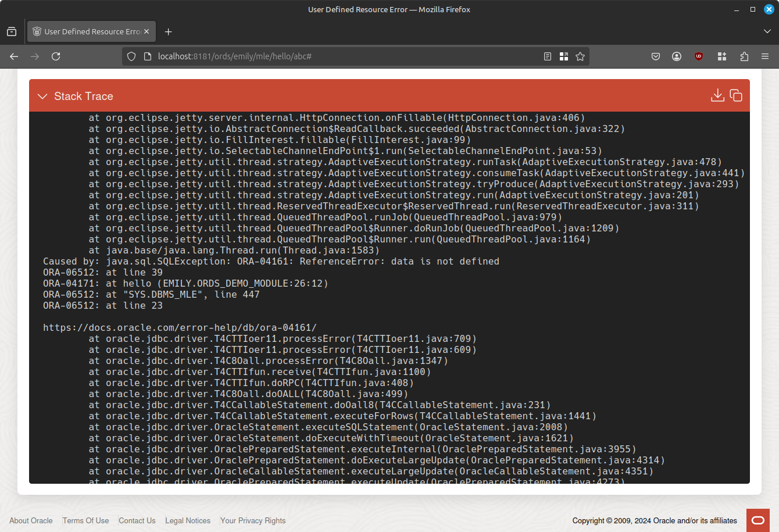Go back to the previous page

(x=14, y=56)
